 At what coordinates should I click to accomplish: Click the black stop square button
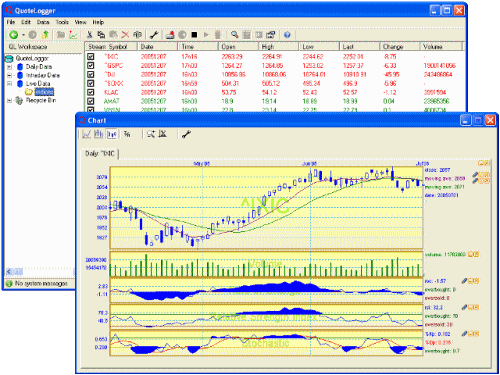194,35
